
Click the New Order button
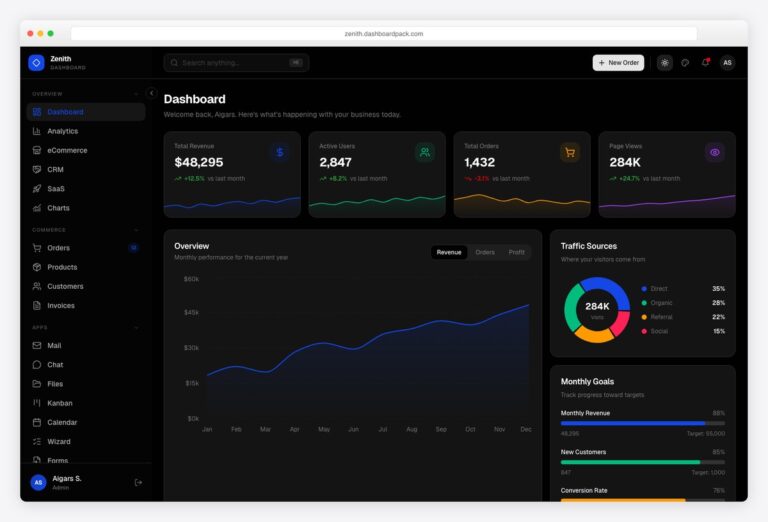pos(618,63)
